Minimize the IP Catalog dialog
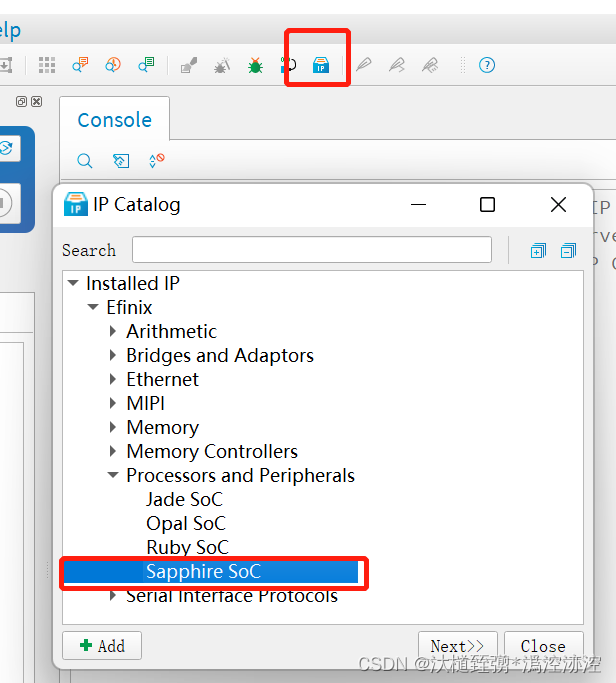616x683 pixels. (418, 204)
